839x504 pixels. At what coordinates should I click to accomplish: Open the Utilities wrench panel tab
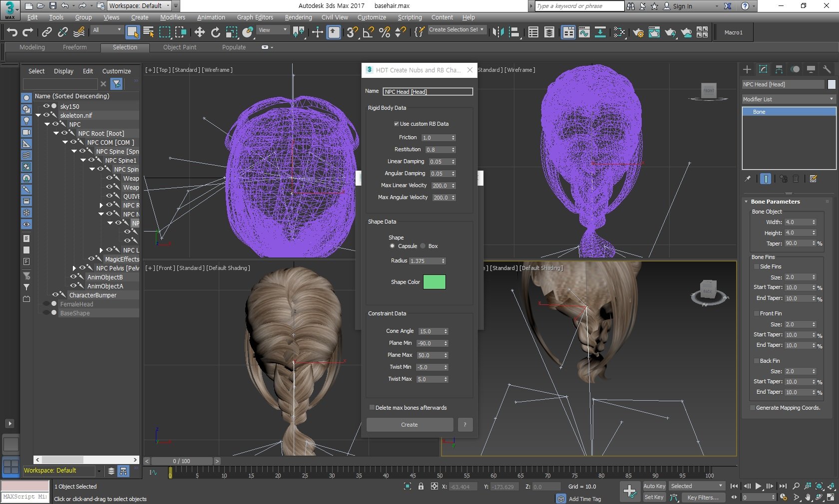coord(827,69)
